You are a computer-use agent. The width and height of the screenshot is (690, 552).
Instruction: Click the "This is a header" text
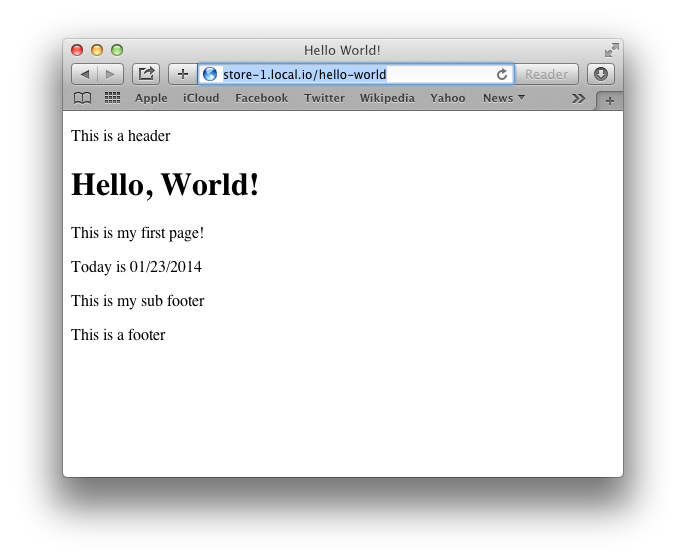pyautogui.click(x=121, y=136)
